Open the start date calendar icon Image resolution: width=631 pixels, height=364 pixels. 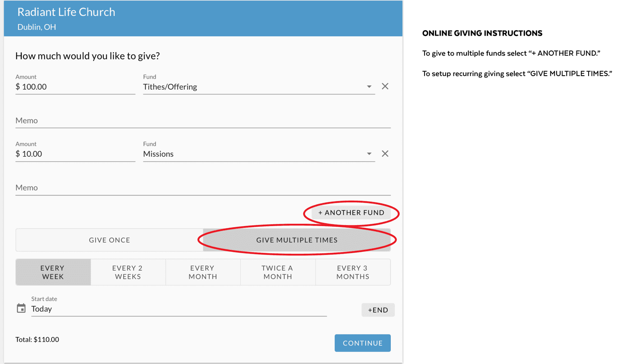coord(21,309)
